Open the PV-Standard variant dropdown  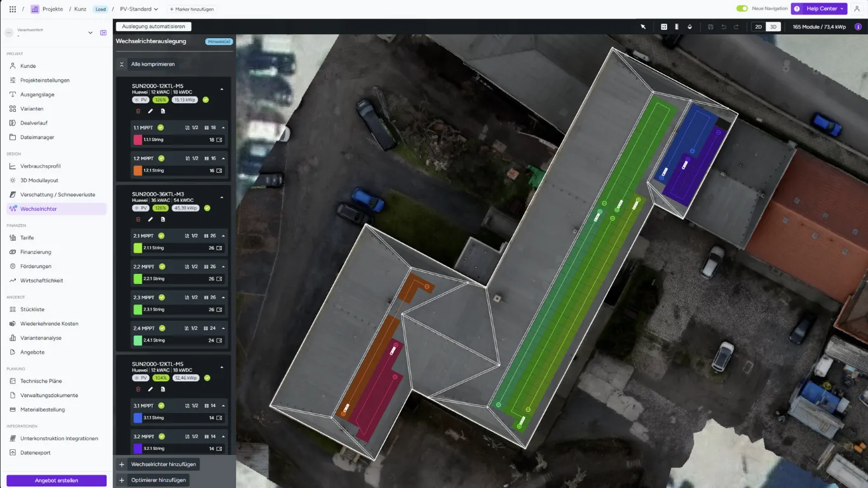139,9
